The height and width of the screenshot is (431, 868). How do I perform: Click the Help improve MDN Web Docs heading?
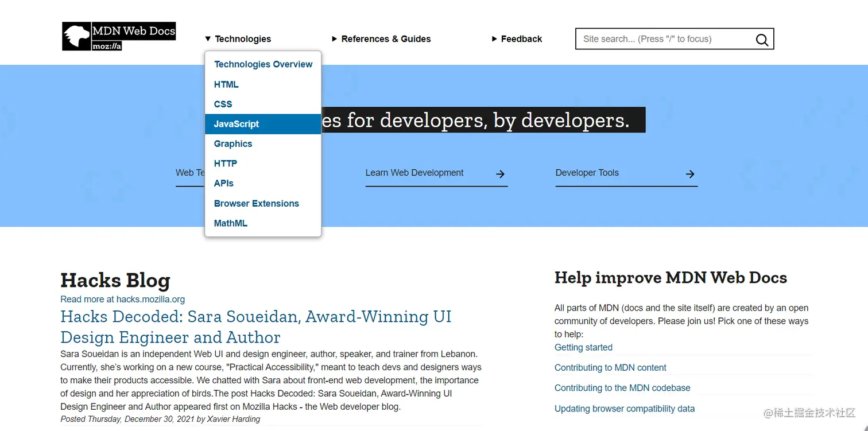pos(671,278)
